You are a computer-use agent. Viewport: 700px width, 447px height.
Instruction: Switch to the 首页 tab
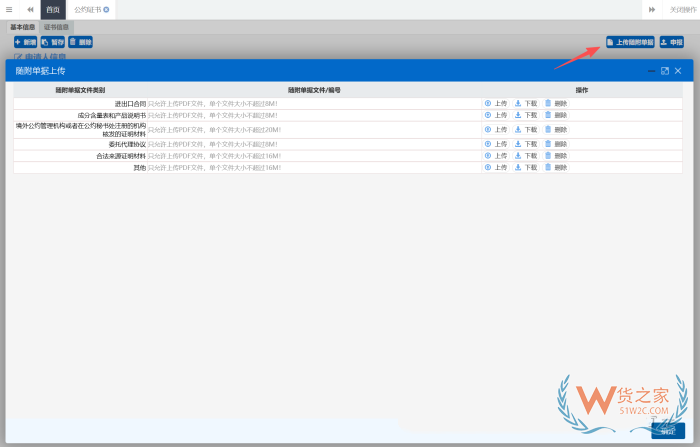tap(53, 9)
